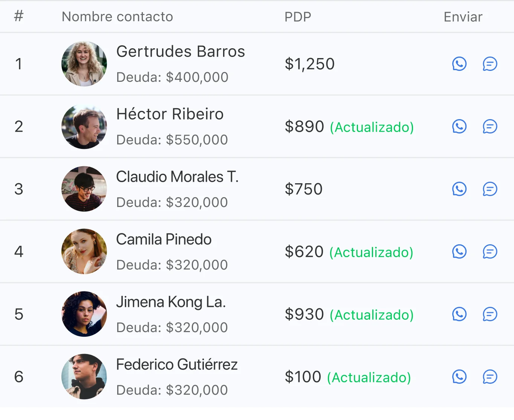Sort by the PDP column header
This screenshot has width=514, height=420.
coord(298,17)
